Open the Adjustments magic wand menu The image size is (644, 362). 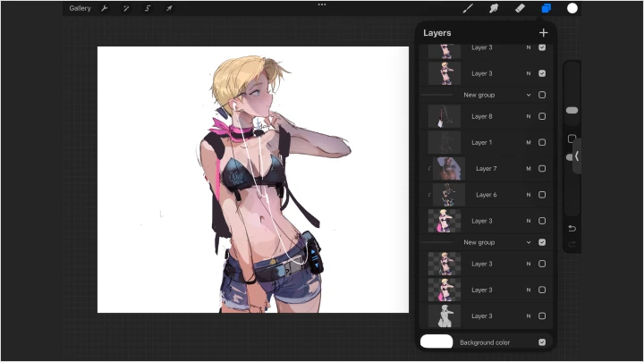tap(126, 8)
